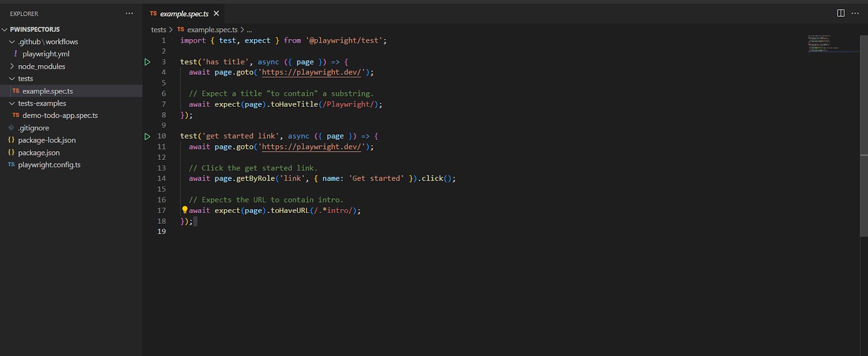The height and width of the screenshot is (356, 868).
Task: Collapse the PWINSPECTORJS root folder
Action: coord(5,30)
